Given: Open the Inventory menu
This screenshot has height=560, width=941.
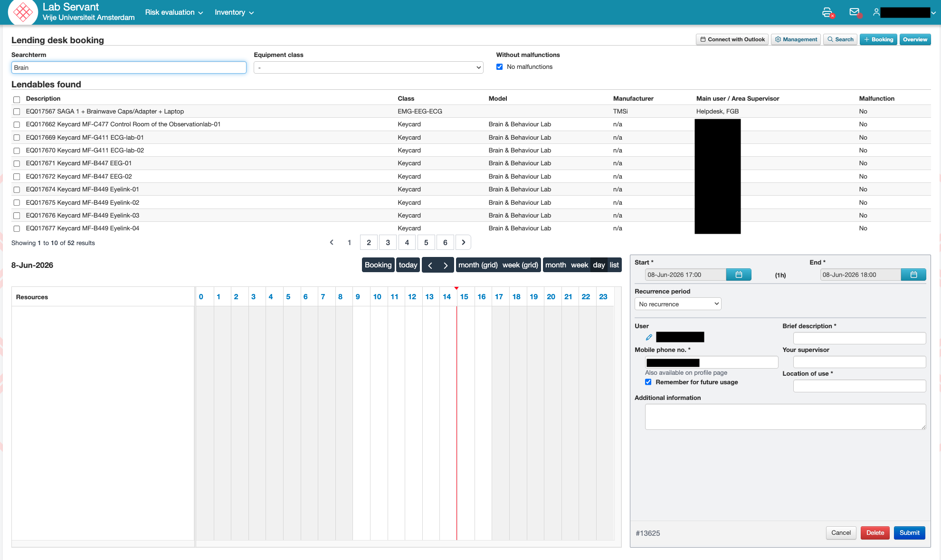Looking at the screenshot, I should 234,12.
